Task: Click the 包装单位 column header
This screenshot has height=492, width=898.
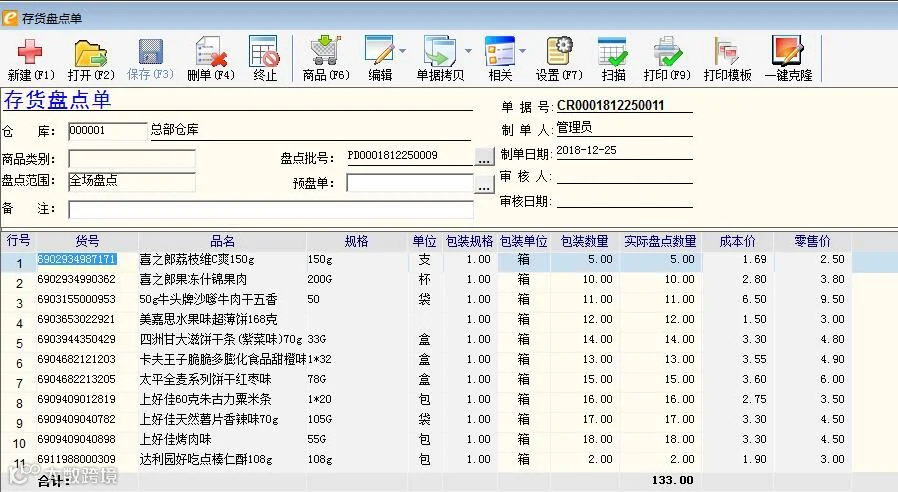Action: 523,241
